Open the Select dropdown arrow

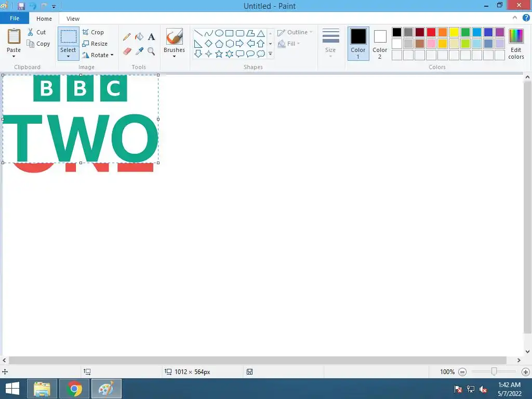point(68,56)
